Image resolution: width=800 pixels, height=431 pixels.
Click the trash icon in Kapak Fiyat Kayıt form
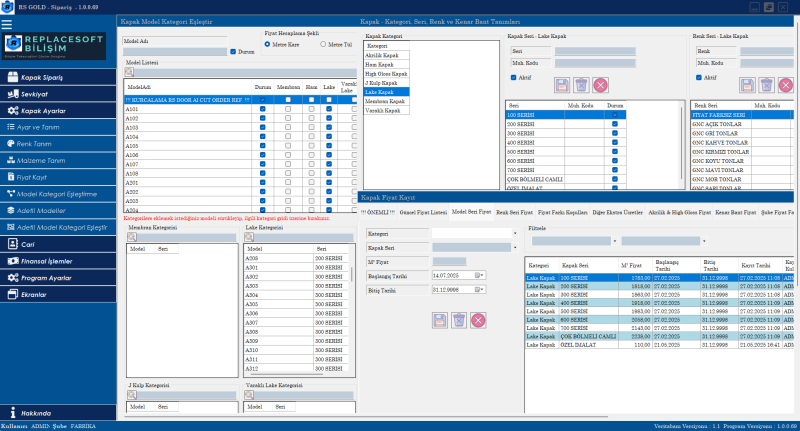click(x=459, y=320)
